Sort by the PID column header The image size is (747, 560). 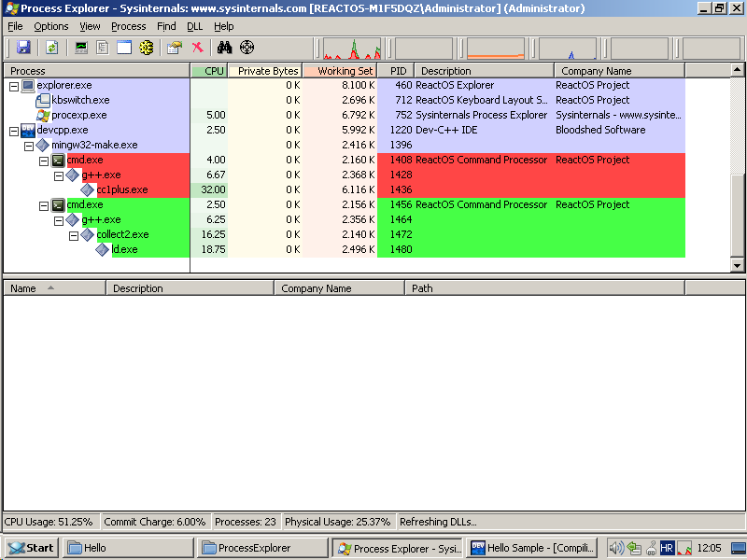tap(395, 71)
